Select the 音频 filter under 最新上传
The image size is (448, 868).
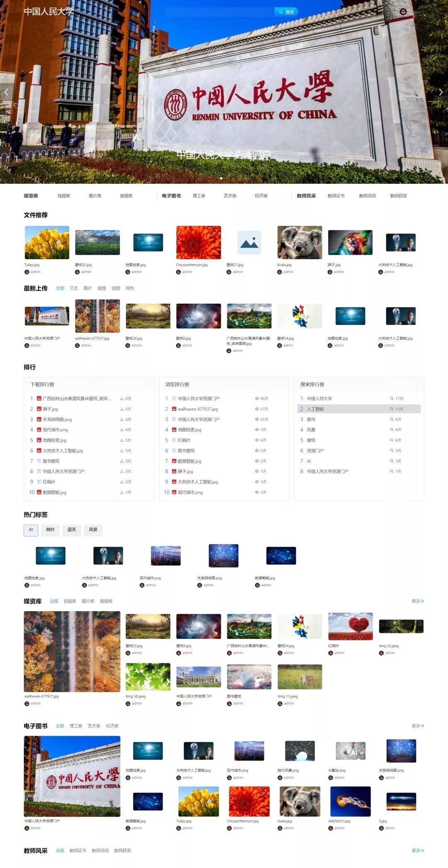tap(102, 288)
